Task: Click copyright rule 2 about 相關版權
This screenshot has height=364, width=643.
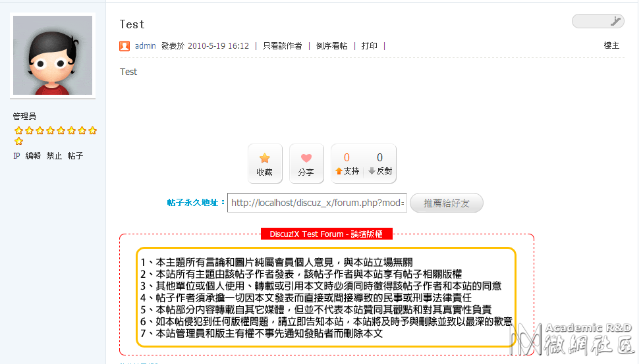Action: [x=301, y=274]
